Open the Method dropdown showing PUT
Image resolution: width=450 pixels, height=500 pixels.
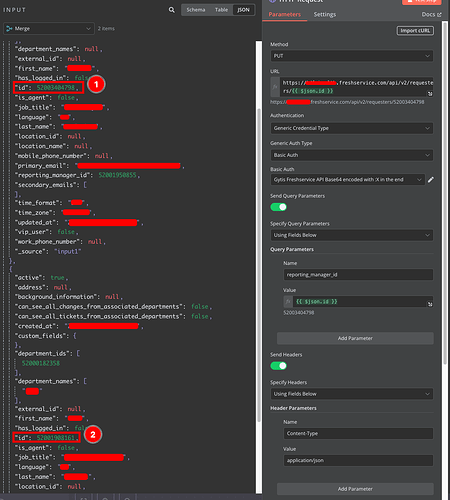click(x=352, y=56)
